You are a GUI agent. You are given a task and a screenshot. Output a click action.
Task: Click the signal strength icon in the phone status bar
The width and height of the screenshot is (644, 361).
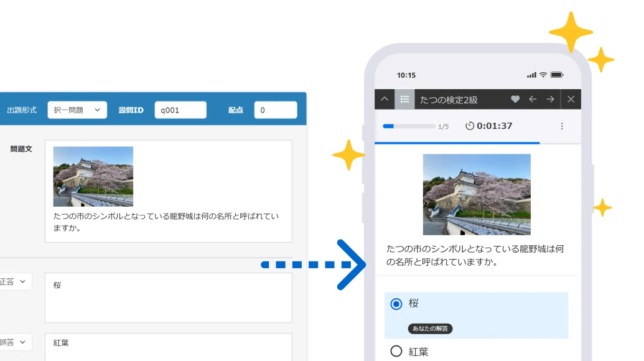tap(531, 75)
